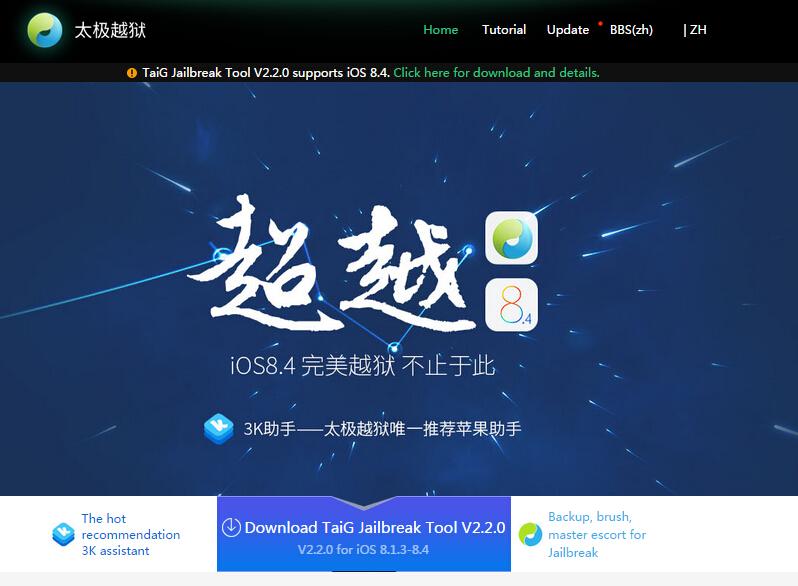Viewport: 798px width, 586px height.
Task: Click Download TaiG Jailbreak Tool V2.2.0 button
Action: click(x=364, y=534)
